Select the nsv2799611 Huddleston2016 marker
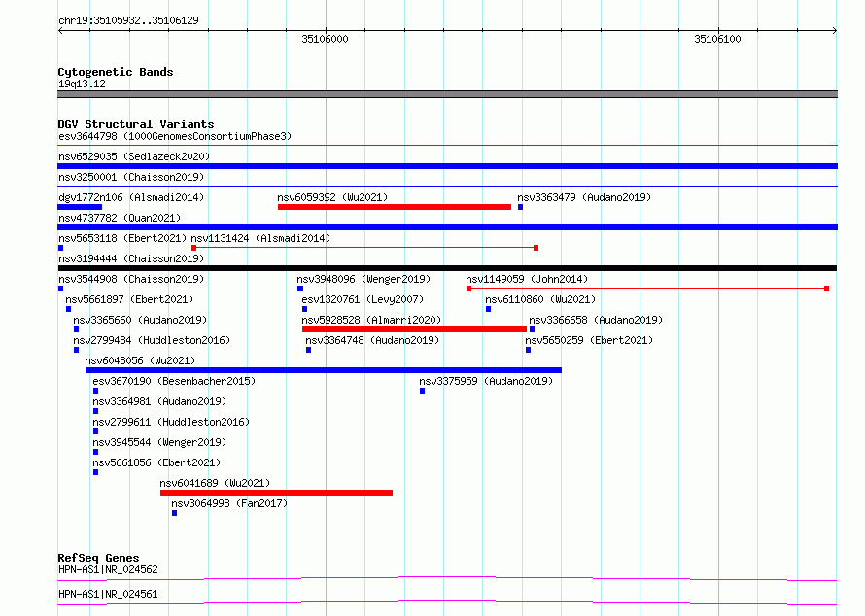 point(95,431)
